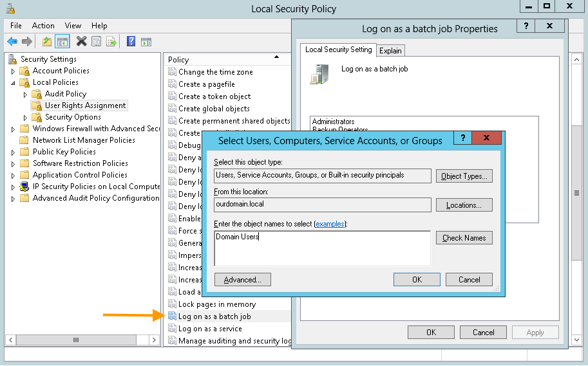Screen dimensions: 588x366
Task: Open the examples hyperlink
Action: (x=330, y=224)
